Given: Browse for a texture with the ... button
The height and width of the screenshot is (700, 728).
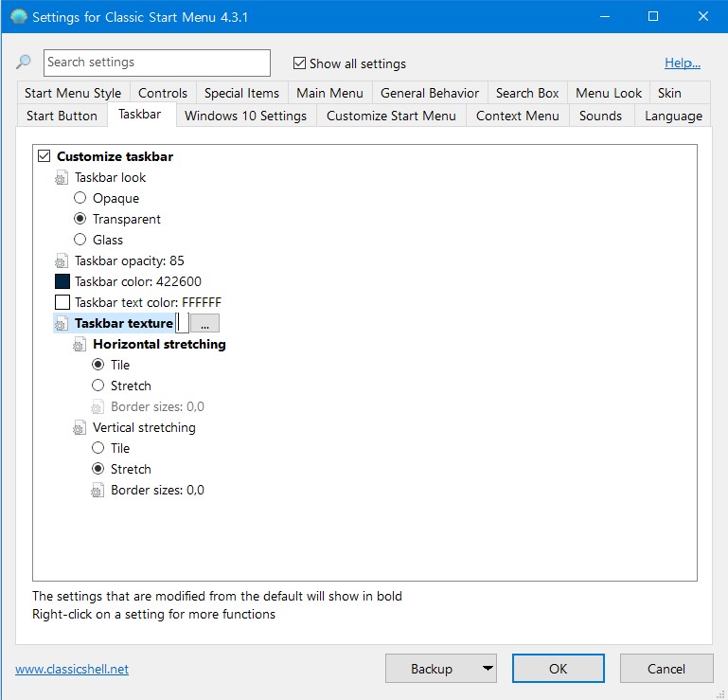Looking at the screenshot, I should (204, 323).
